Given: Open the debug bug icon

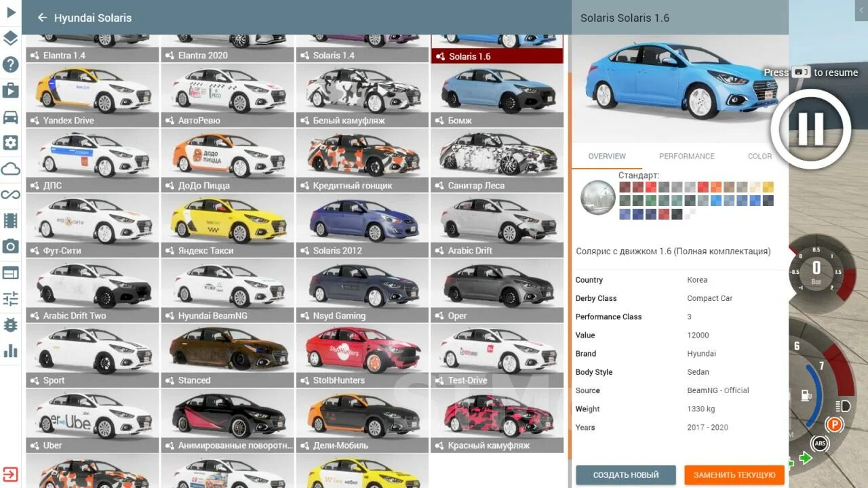Looking at the screenshot, I should tap(11, 325).
